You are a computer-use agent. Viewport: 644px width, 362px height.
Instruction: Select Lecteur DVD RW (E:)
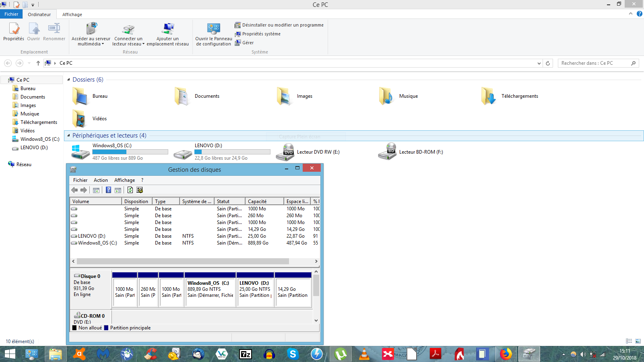(x=308, y=152)
